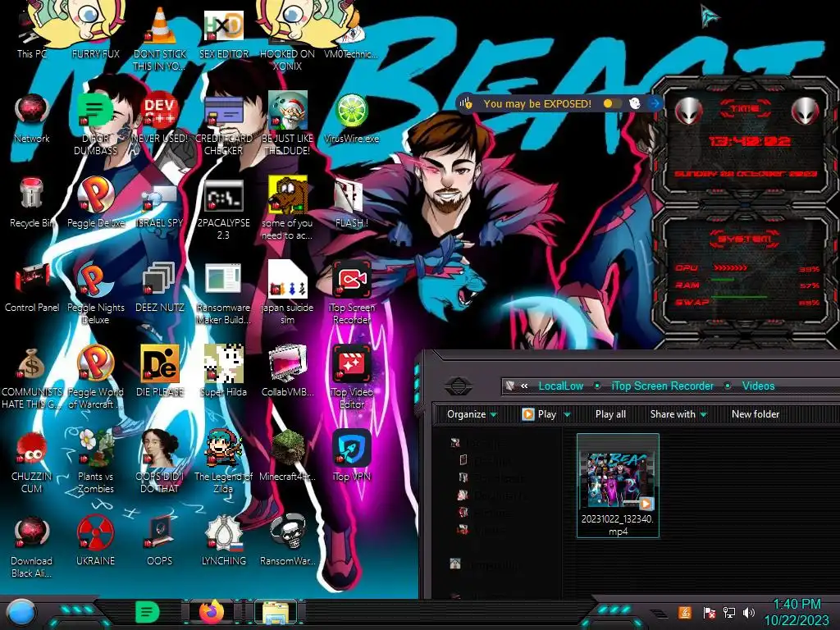Image resolution: width=840 pixels, height=630 pixels.
Task: Open the network tray icon
Action: pyautogui.click(x=729, y=612)
